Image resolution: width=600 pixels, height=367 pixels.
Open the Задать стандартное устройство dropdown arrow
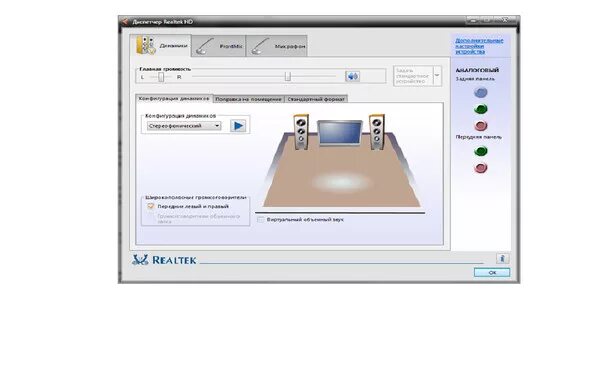click(437, 76)
